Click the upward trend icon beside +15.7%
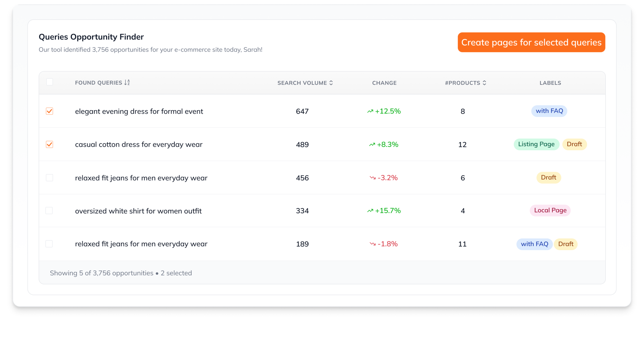This screenshot has height=341, width=644. click(370, 211)
